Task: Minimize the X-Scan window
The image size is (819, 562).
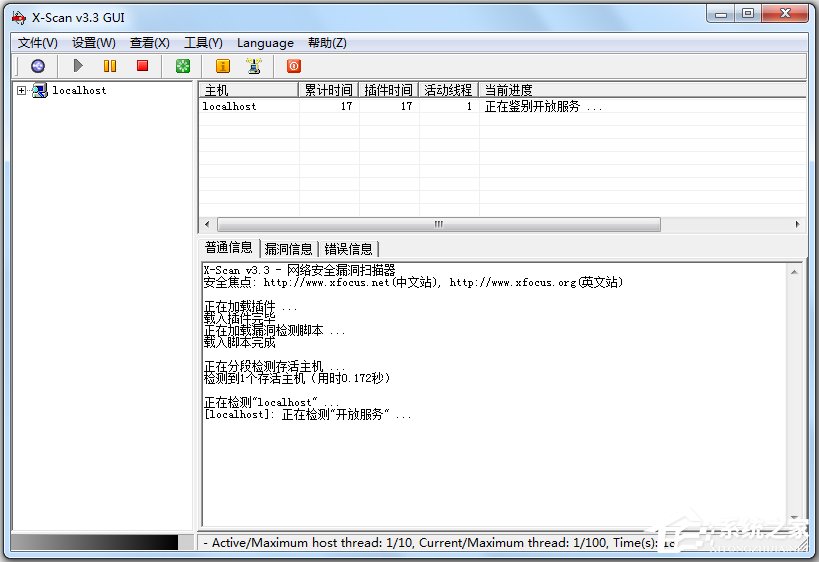Action: click(721, 14)
